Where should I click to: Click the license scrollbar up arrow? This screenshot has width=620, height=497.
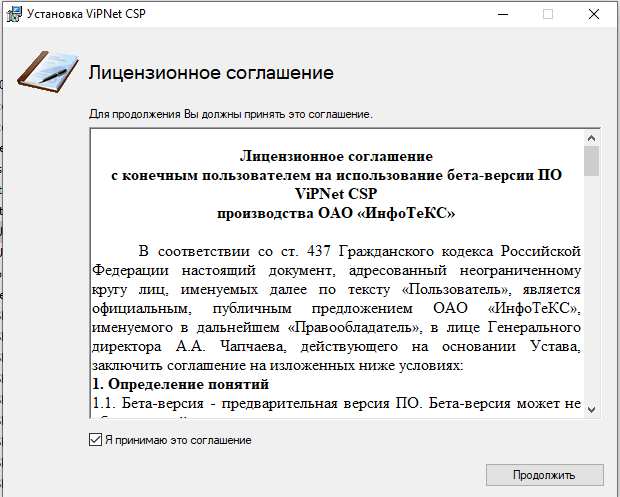591,139
